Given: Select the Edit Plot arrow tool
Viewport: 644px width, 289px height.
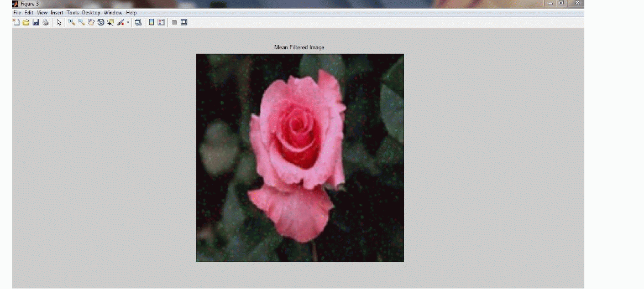Looking at the screenshot, I should click(x=59, y=23).
